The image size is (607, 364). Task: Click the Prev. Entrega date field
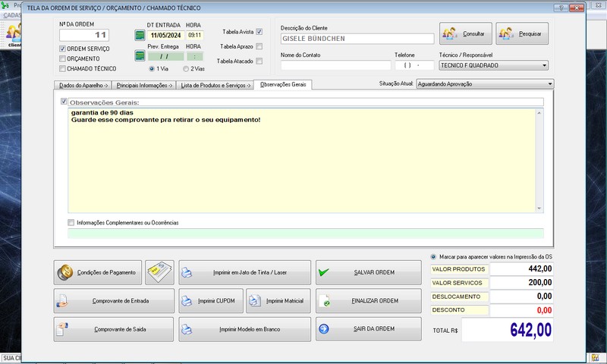tap(165, 56)
